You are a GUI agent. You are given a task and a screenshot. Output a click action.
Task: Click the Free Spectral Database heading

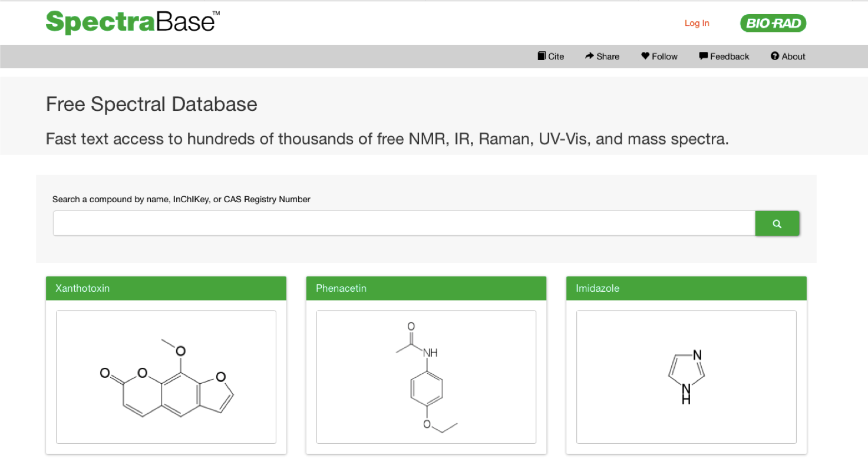tap(151, 104)
